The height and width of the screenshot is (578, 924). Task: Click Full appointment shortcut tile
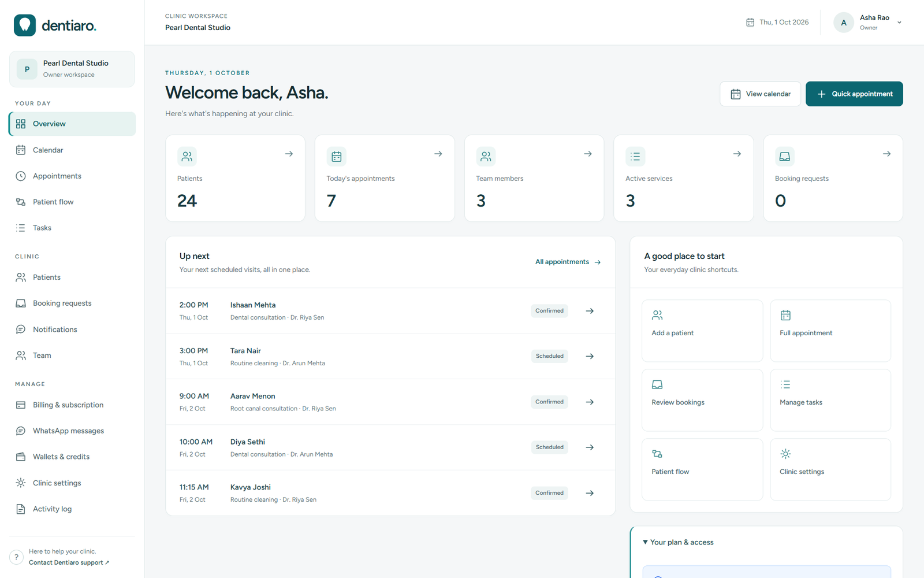[x=830, y=331]
